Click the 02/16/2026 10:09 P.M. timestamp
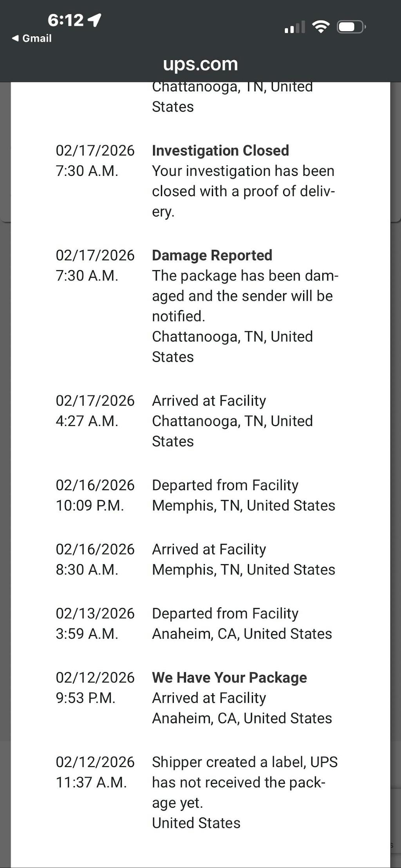Image resolution: width=401 pixels, height=868 pixels. coord(95,495)
